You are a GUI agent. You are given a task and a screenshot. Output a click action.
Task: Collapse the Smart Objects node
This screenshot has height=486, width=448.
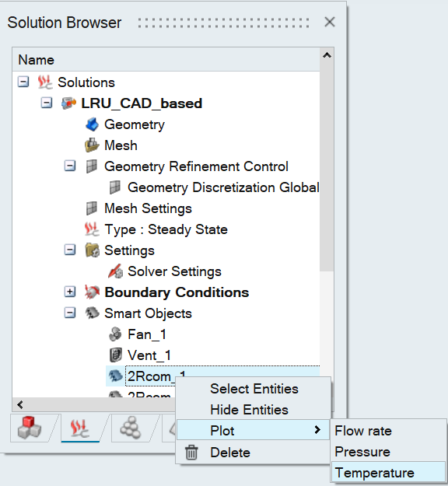[x=70, y=313]
